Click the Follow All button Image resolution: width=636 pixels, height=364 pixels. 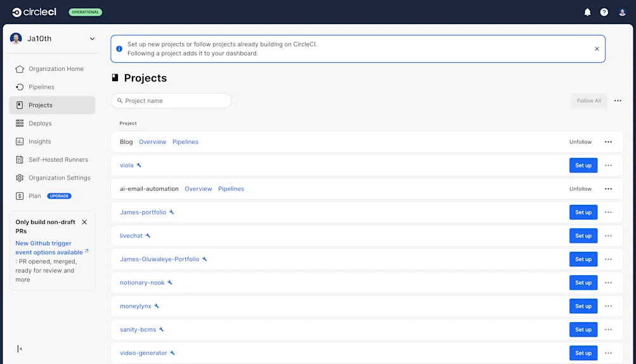589,101
